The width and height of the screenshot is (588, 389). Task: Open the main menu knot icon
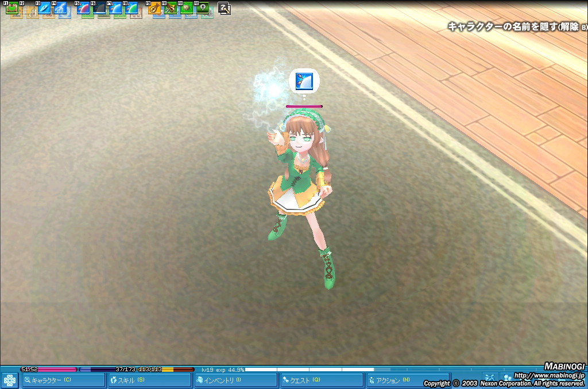tap(9, 380)
